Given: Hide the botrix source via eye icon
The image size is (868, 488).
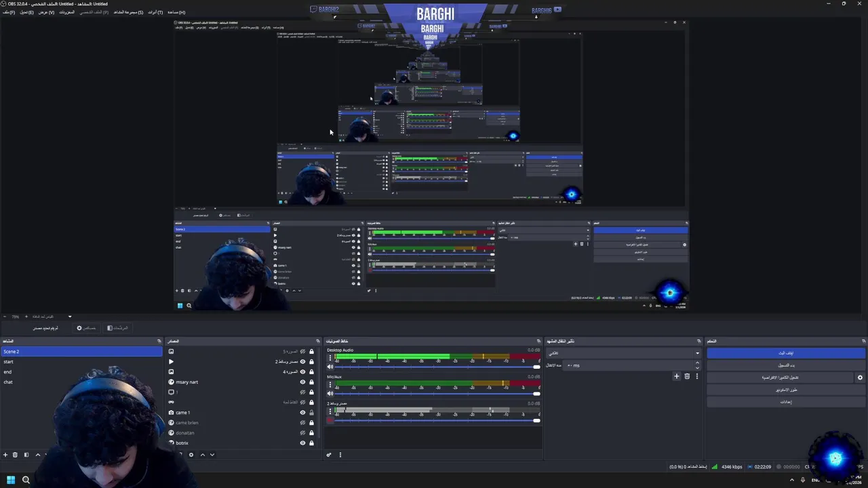Looking at the screenshot, I should click(302, 443).
